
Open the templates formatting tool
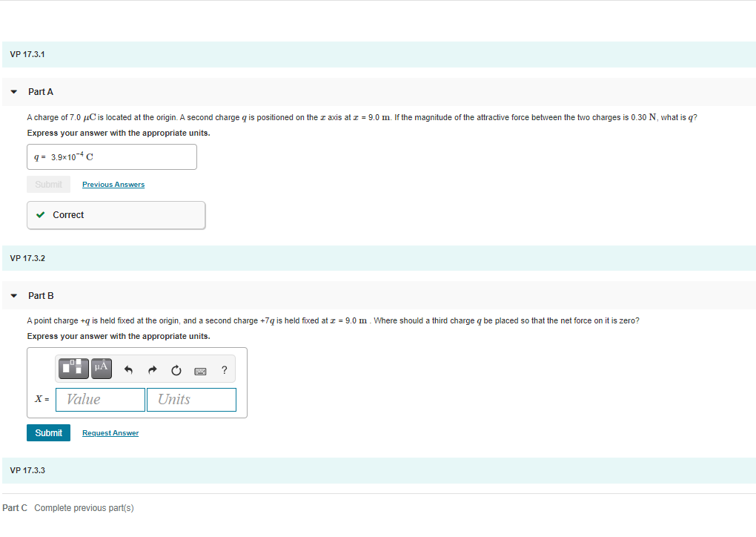[74, 369]
